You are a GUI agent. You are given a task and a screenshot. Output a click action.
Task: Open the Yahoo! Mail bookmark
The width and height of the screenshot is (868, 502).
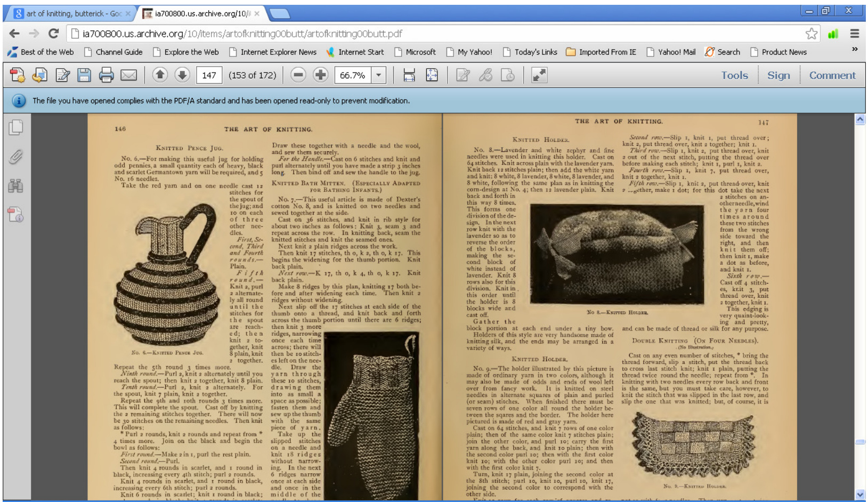671,52
